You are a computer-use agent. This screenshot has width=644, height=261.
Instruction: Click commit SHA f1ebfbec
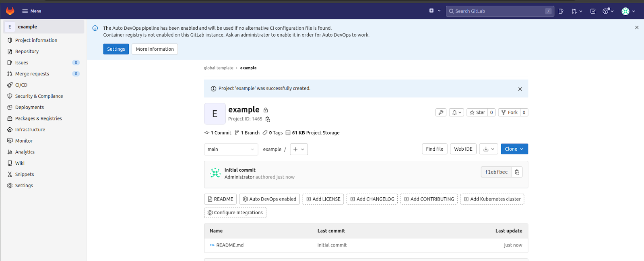coord(496,172)
